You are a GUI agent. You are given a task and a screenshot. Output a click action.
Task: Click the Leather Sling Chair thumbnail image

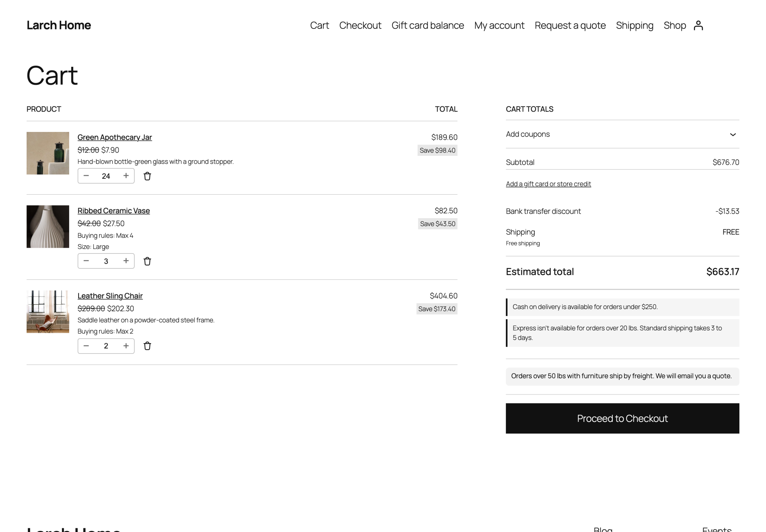[48, 312]
